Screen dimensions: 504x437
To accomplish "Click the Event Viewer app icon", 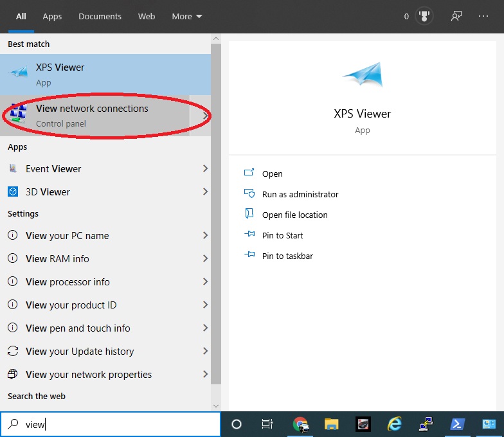I will [13, 168].
